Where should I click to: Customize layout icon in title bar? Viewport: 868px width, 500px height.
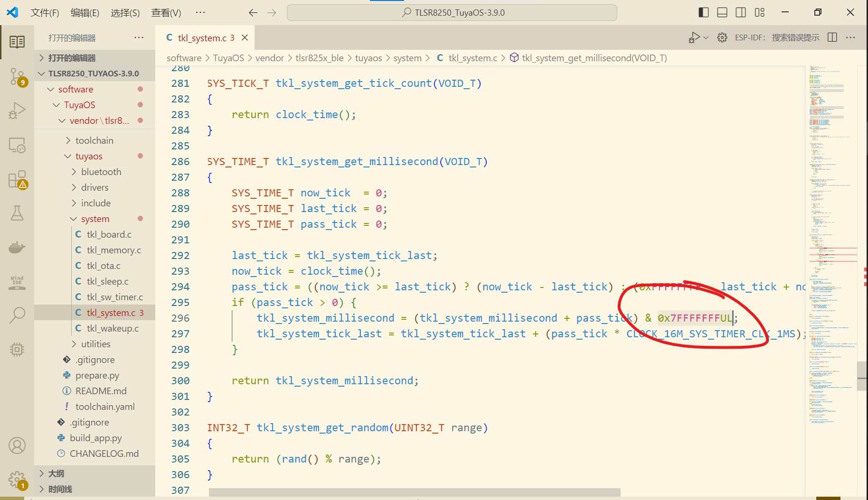[760, 12]
